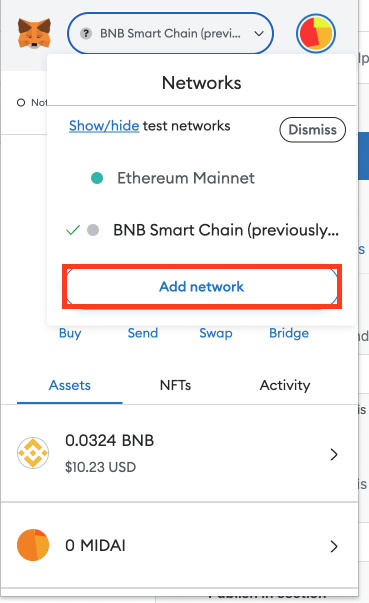Click the MIDAI token icon
Image resolution: width=369 pixels, height=603 pixels.
(33, 545)
